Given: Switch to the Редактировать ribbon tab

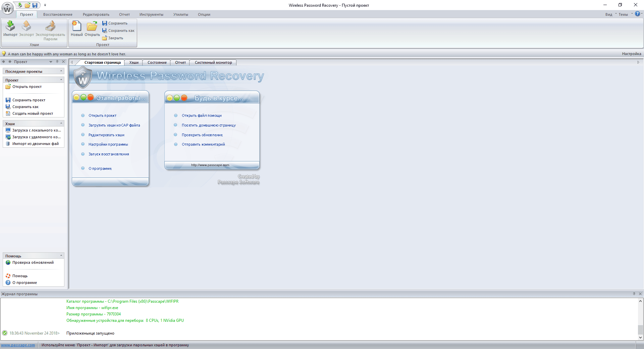Looking at the screenshot, I should [96, 14].
